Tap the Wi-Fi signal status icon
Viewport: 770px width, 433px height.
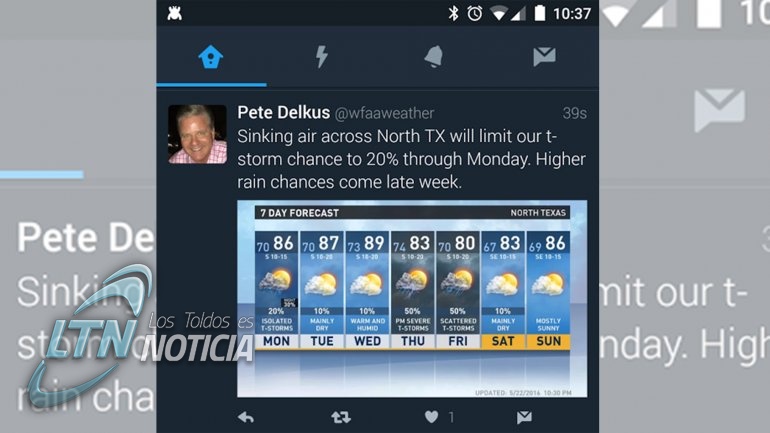click(x=498, y=13)
